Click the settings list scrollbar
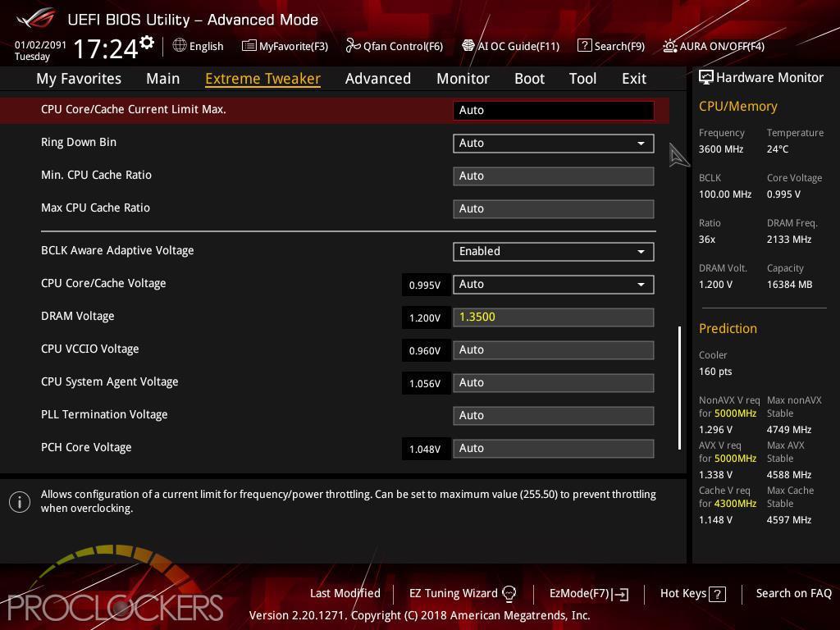 click(x=679, y=387)
